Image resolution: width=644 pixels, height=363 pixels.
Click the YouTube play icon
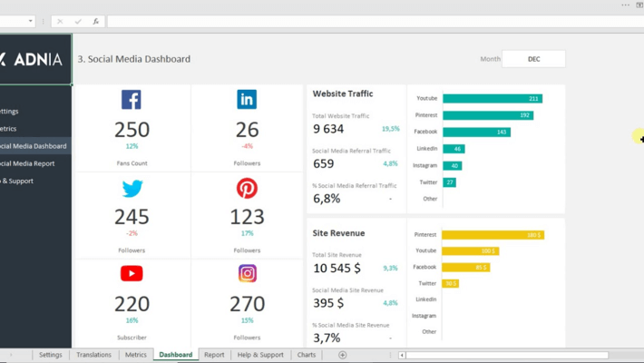(x=132, y=273)
